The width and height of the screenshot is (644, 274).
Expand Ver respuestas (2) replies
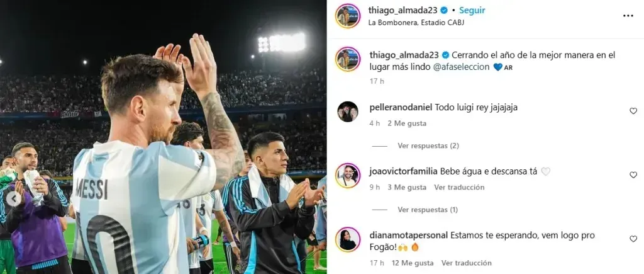tap(428, 146)
